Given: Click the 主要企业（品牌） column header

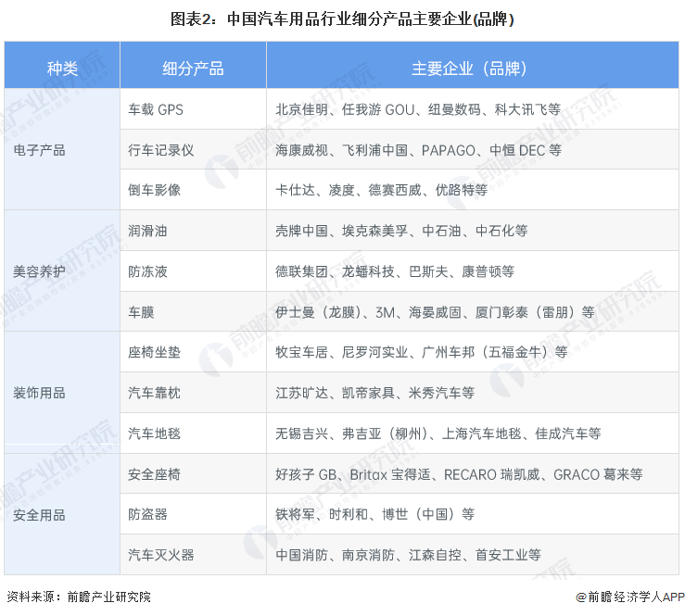Looking at the screenshot, I should pos(471,69).
